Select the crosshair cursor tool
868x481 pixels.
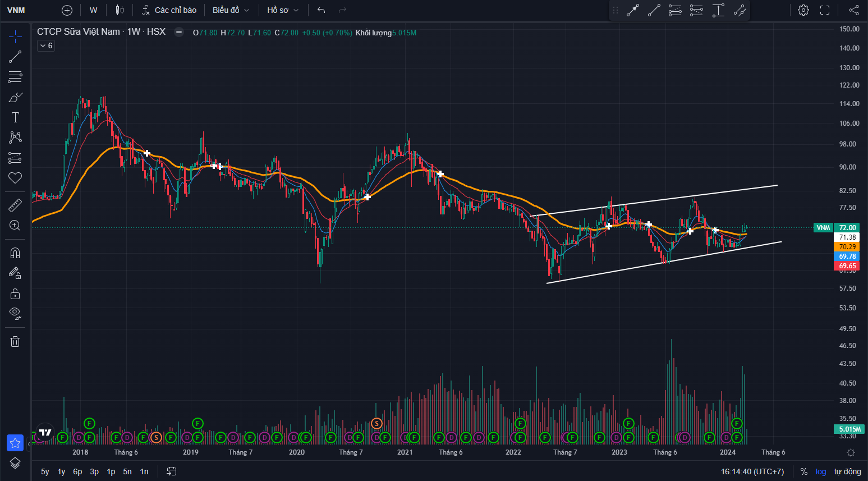pyautogui.click(x=15, y=37)
